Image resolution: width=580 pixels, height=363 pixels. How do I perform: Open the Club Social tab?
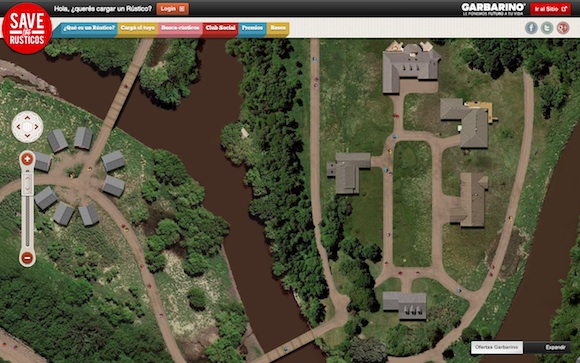[220, 28]
